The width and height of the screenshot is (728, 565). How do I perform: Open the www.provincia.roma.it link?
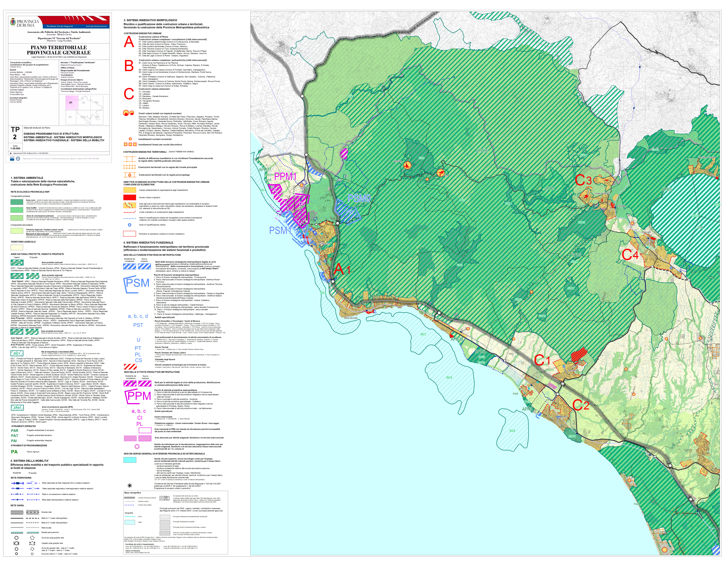(x=96, y=26)
